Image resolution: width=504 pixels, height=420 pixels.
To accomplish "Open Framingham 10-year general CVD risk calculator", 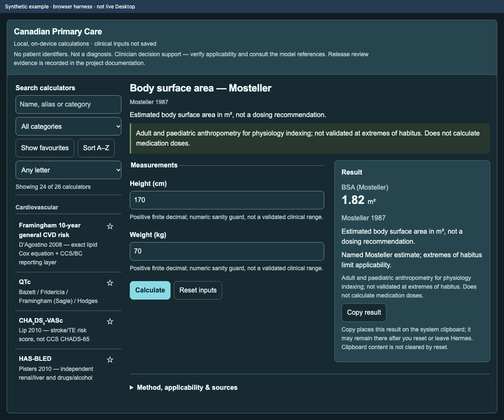I will coord(59,243).
